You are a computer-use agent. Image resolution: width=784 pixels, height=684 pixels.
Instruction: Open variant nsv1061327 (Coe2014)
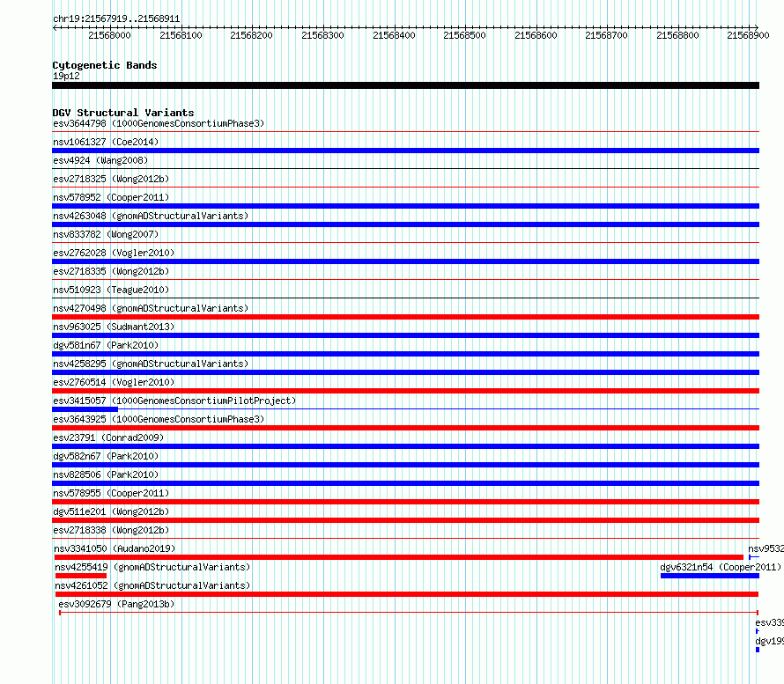pyautogui.click(x=106, y=142)
